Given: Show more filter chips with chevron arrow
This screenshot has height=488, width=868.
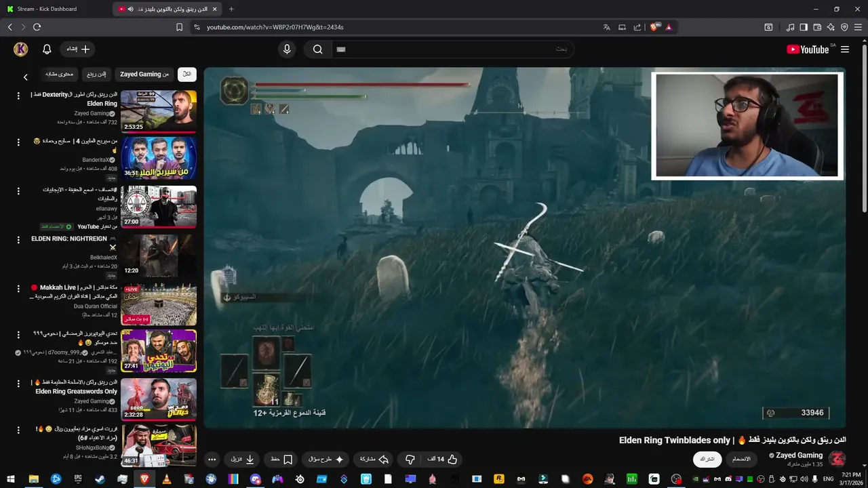Looking at the screenshot, I should 26,77.
